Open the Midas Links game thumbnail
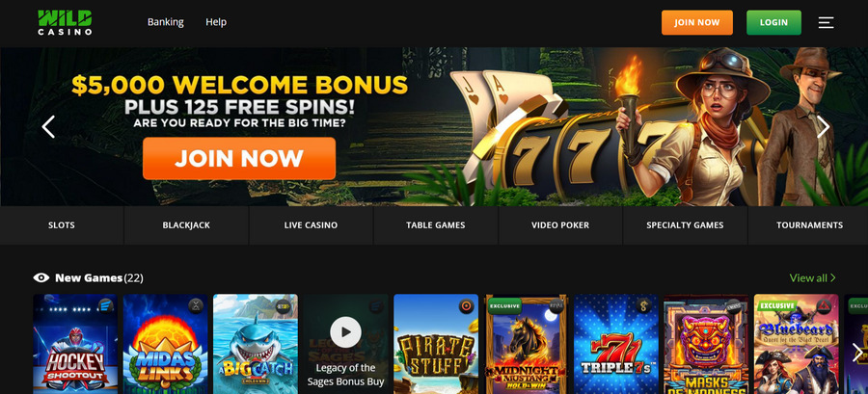Viewport: 868px width, 394px height. point(165,344)
